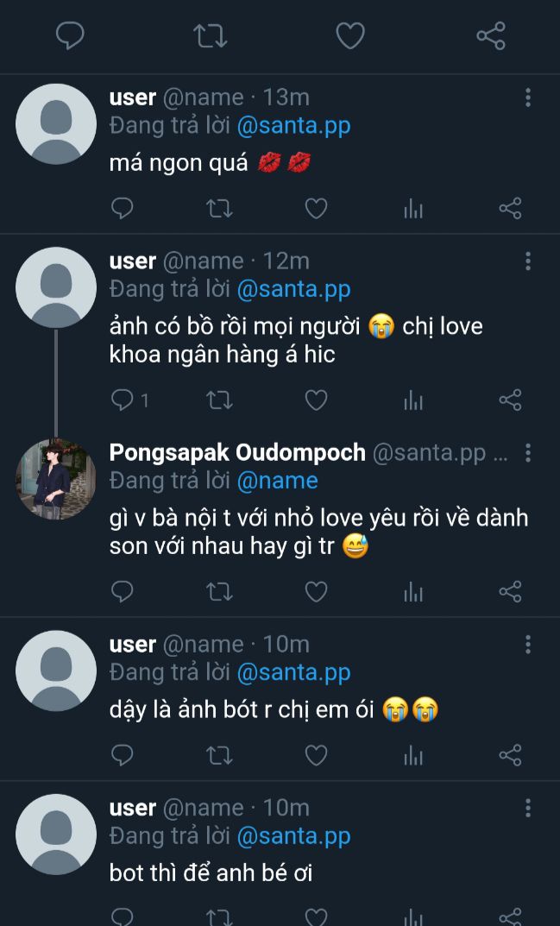Open more options on "ảnh có bồ rồi" comment
This screenshot has width=560, height=926.
(528, 261)
